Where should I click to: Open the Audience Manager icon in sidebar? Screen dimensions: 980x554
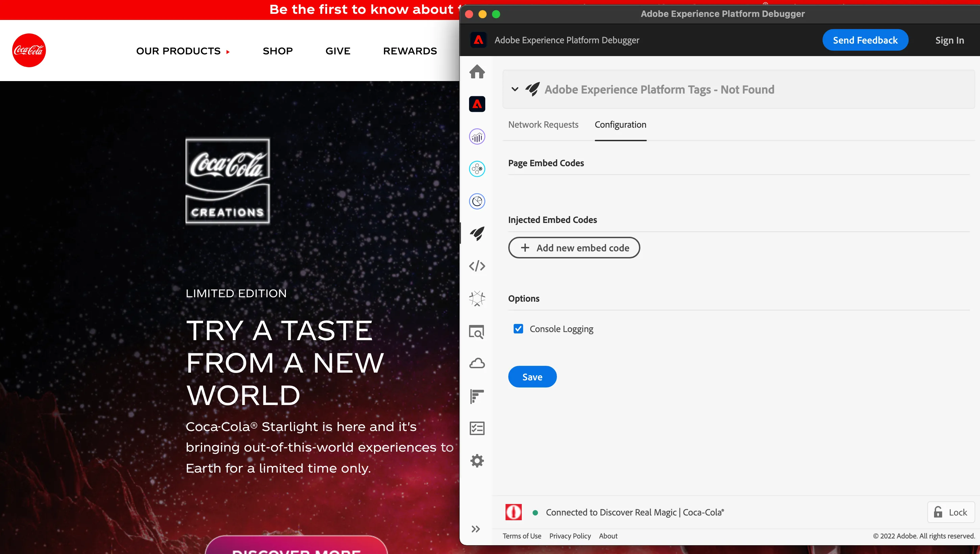pos(477,201)
